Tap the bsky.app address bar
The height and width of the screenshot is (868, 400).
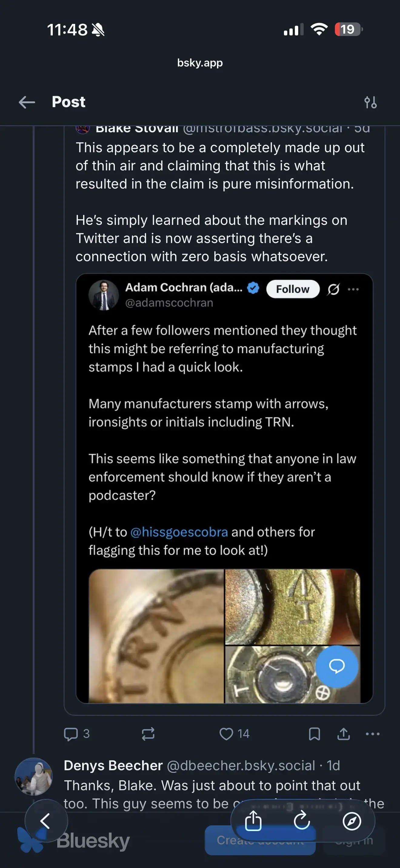tap(200, 63)
